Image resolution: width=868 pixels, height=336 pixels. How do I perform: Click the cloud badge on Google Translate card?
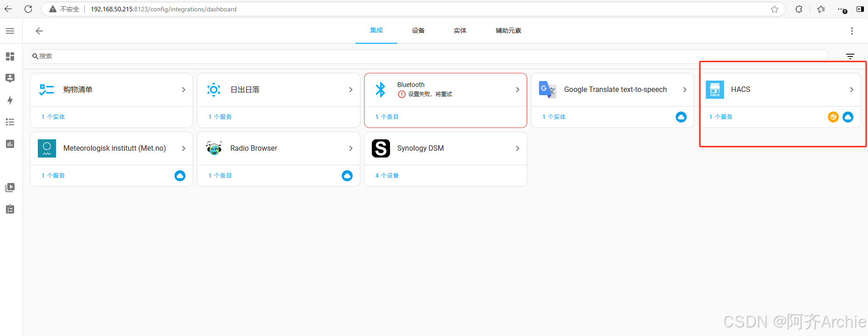point(681,117)
